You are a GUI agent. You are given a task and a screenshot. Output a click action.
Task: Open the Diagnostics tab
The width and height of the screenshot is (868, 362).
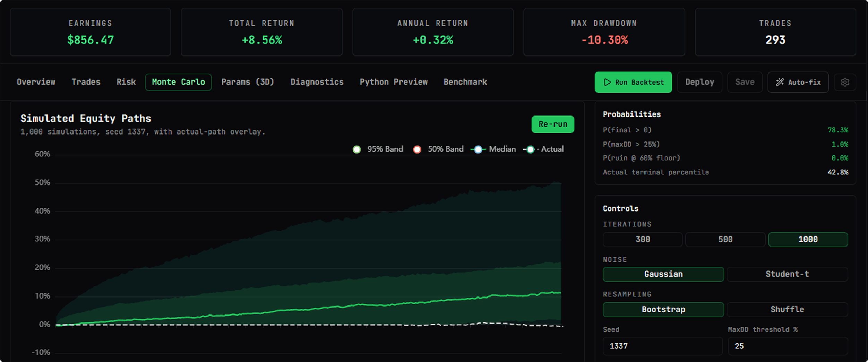317,82
